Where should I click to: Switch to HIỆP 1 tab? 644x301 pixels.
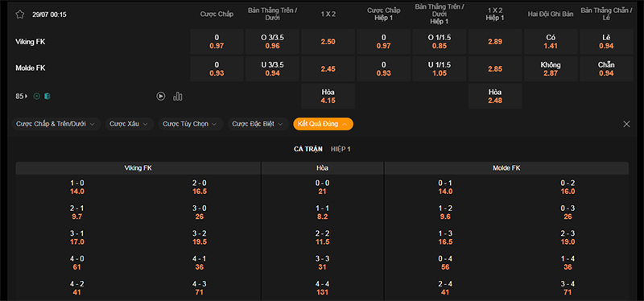341,149
